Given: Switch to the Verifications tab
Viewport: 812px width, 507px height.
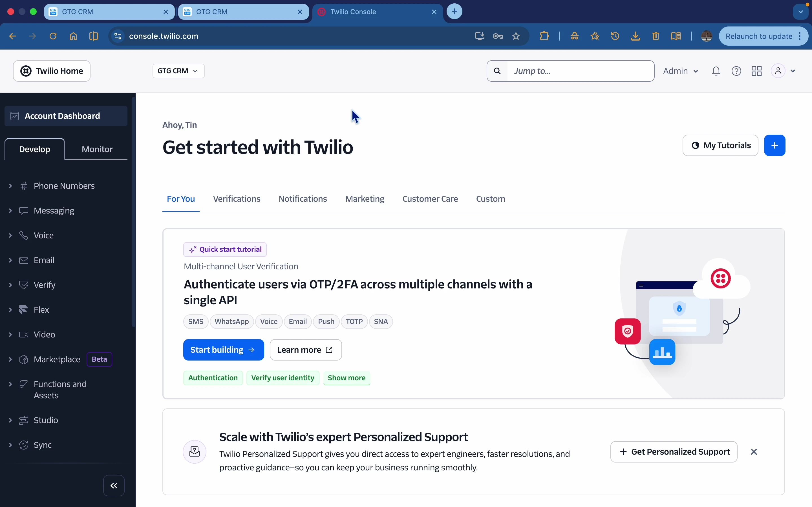Looking at the screenshot, I should (x=236, y=199).
